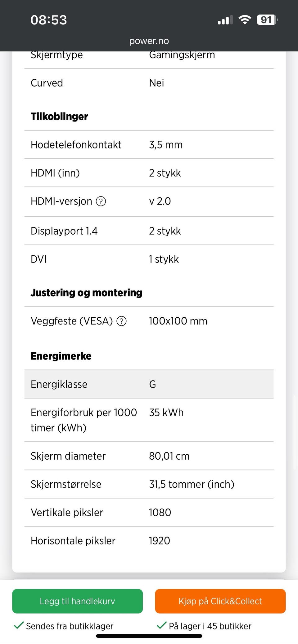Tap the 08:53 clock in status bar
The height and width of the screenshot is (644, 298).
49,20
